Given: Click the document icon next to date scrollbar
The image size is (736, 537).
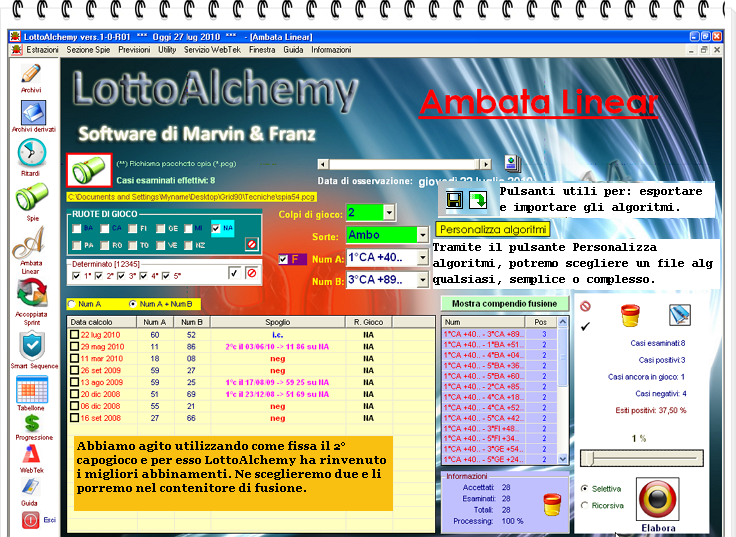Looking at the screenshot, I should pyautogui.click(x=513, y=163).
